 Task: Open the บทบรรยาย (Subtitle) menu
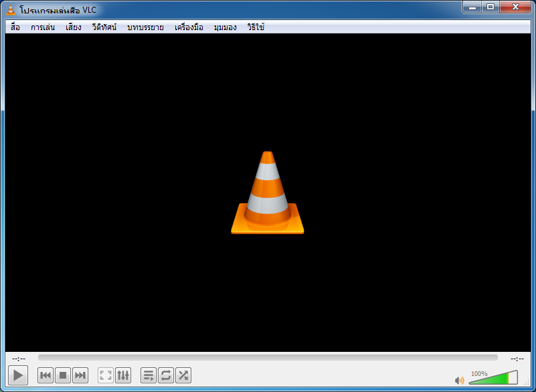[145, 27]
